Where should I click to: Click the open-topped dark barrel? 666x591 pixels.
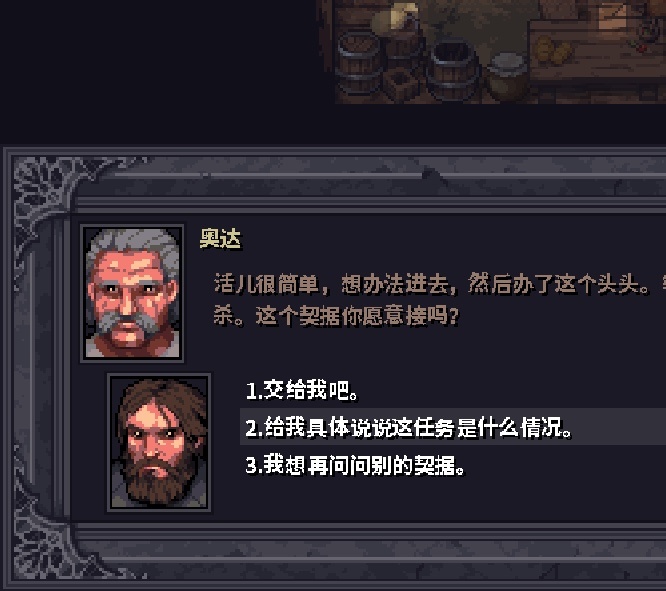coord(453,69)
